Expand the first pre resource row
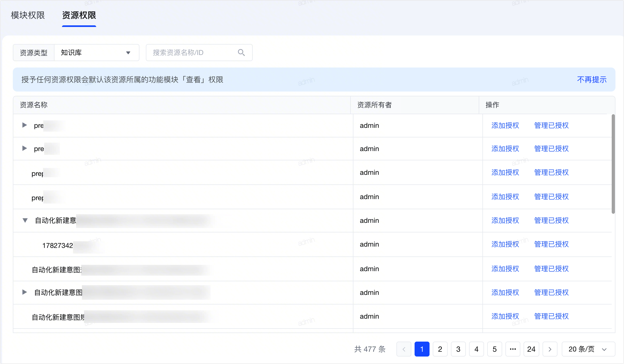Screen dimensions: 624x364 (25, 125)
